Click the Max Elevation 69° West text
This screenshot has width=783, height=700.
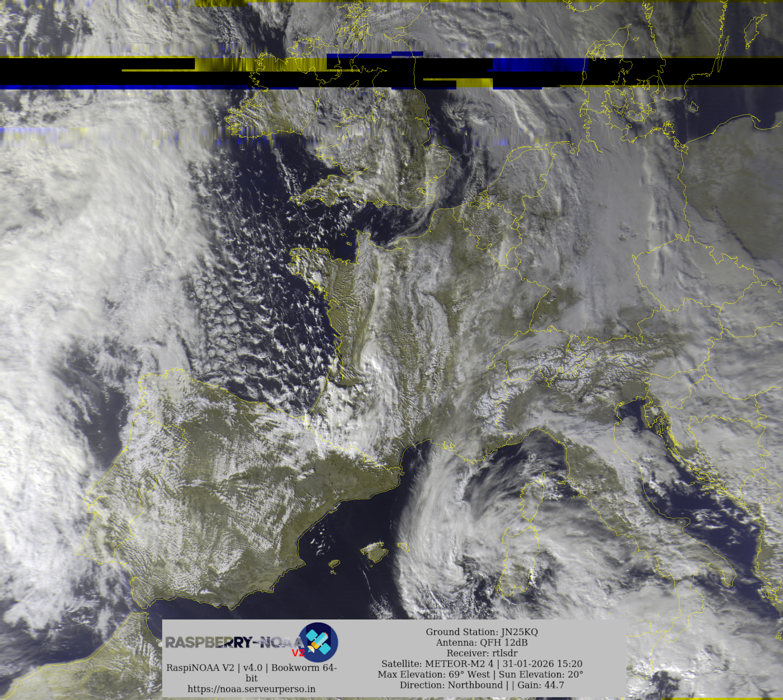[x=434, y=674]
